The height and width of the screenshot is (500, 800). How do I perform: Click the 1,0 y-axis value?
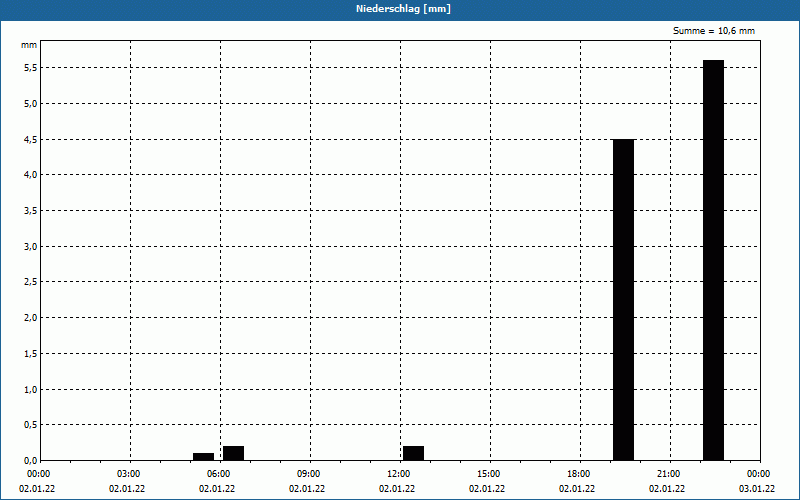[x=31, y=389]
